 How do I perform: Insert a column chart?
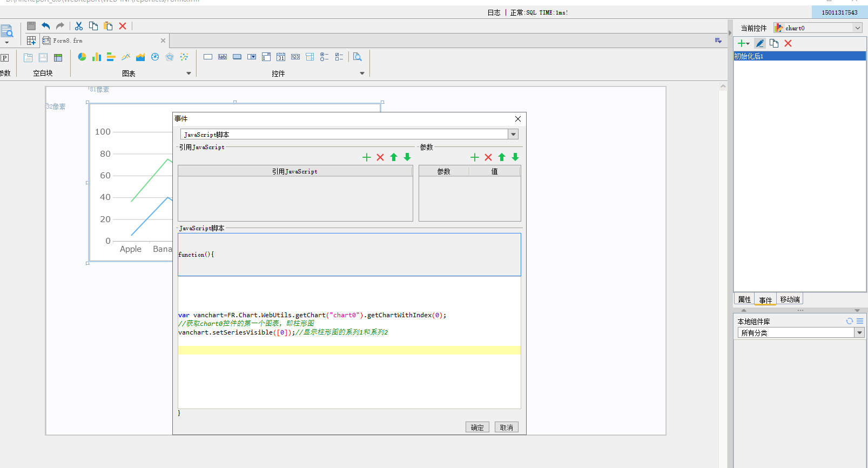[97, 57]
